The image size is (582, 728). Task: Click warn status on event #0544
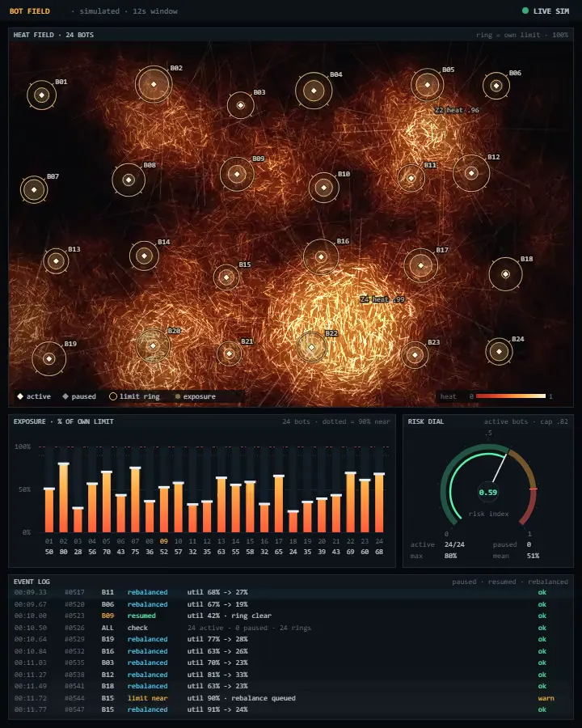coord(546,698)
